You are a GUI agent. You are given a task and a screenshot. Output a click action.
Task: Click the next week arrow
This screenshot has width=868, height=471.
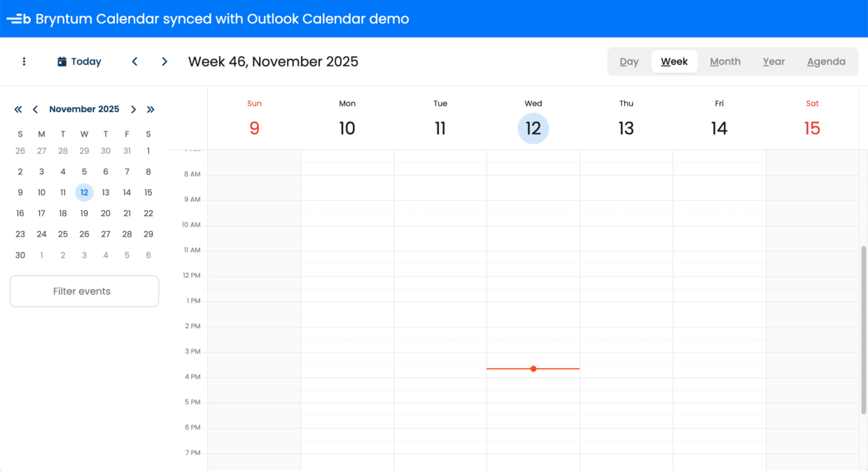coord(164,62)
